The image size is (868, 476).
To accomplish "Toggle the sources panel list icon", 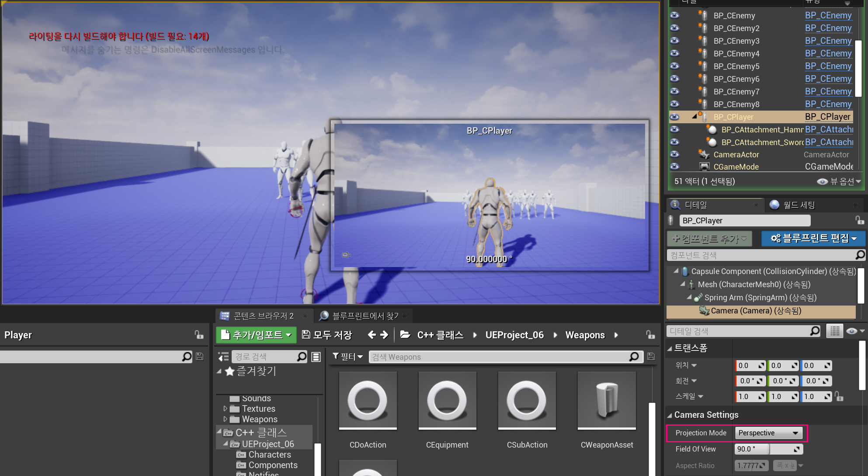I will pyautogui.click(x=223, y=357).
